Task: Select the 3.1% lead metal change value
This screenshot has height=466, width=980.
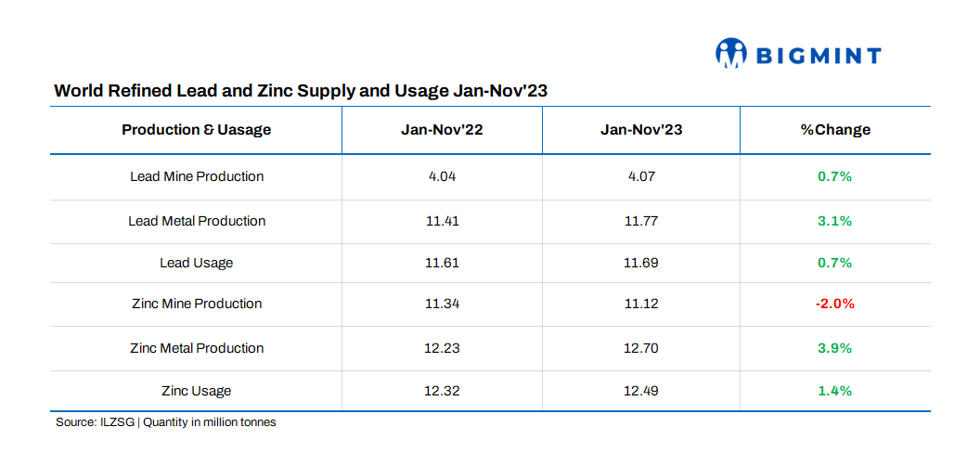Action: click(x=834, y=221)
